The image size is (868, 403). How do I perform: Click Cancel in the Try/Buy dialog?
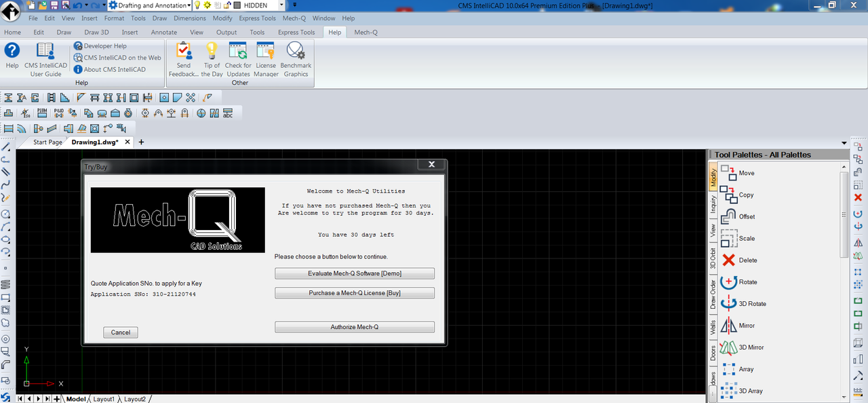click(x=121, y=332)
